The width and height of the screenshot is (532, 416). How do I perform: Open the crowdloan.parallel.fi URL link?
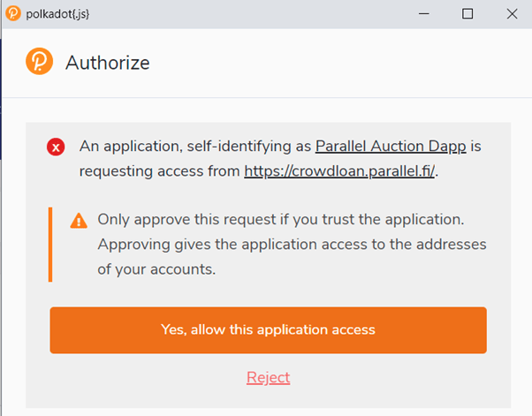339,170
